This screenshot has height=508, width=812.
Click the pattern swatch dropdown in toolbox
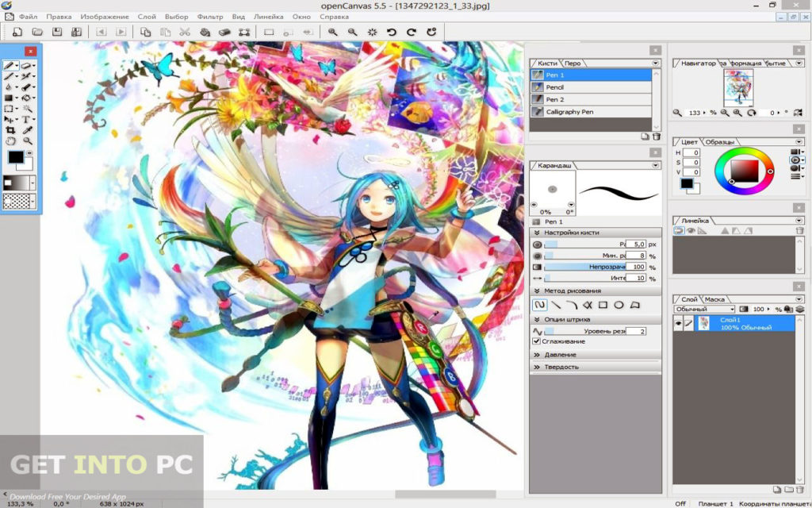(x=33, y=201)
